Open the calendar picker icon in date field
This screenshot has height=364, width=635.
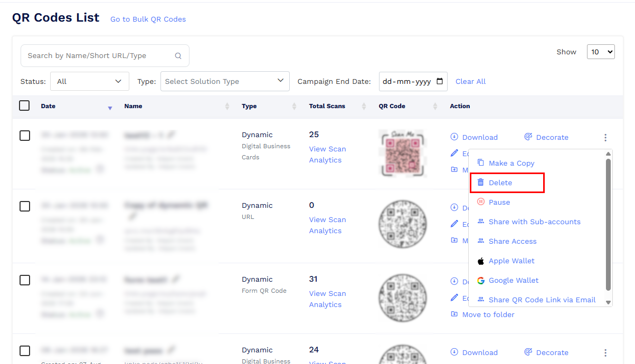click(440, 82)
